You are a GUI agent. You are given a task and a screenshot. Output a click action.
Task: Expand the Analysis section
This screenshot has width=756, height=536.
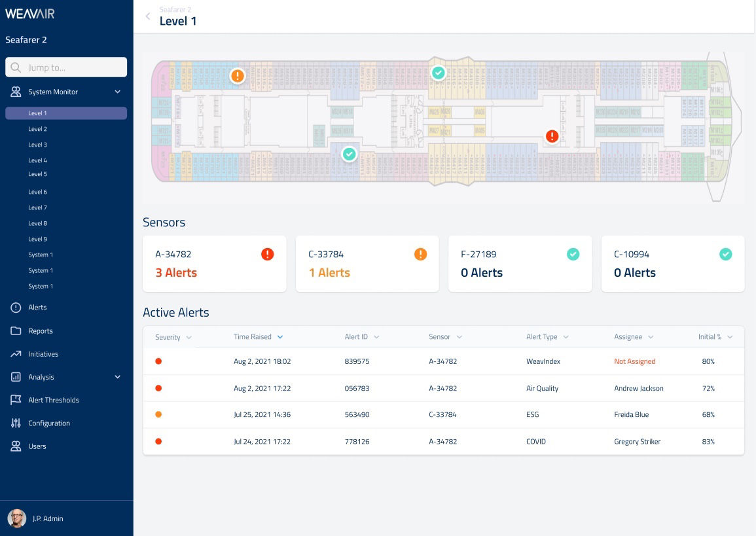point(117,377)
